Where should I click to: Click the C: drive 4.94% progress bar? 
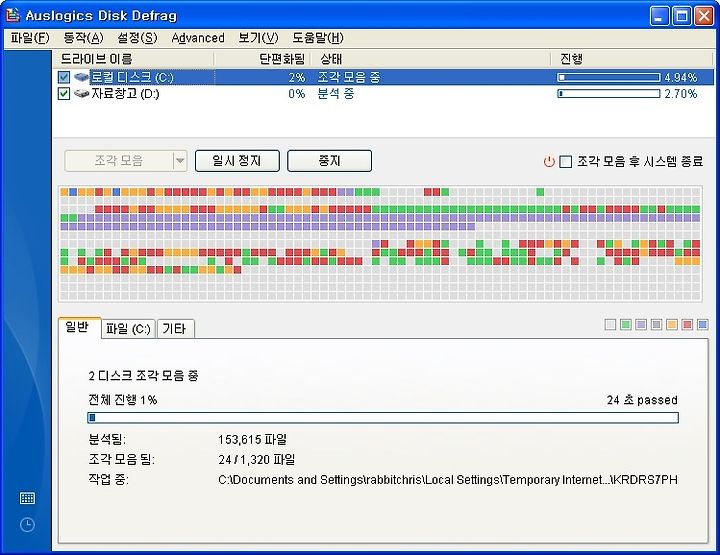click(609, 78)
